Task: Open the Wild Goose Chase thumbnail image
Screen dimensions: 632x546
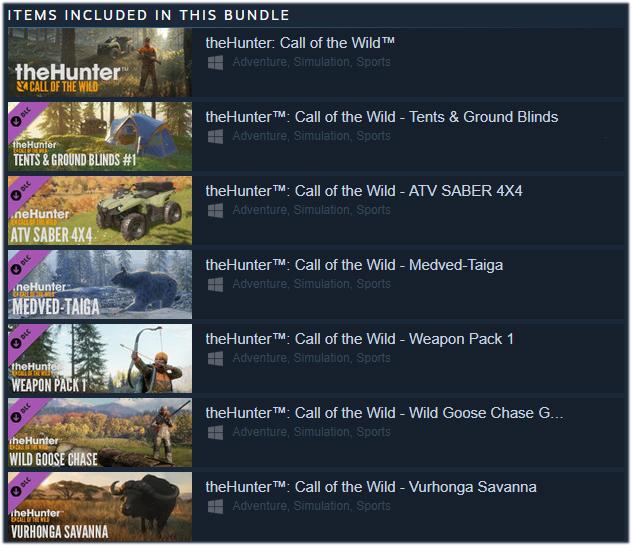Action: pyautogui.click(x=100, y=433)
